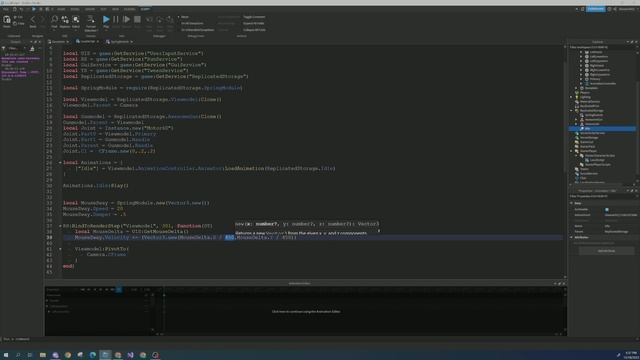This screenshot has width=640, height=360.
Task: Select the Idle animation in Explorer
Action: [x=602, y=129]
